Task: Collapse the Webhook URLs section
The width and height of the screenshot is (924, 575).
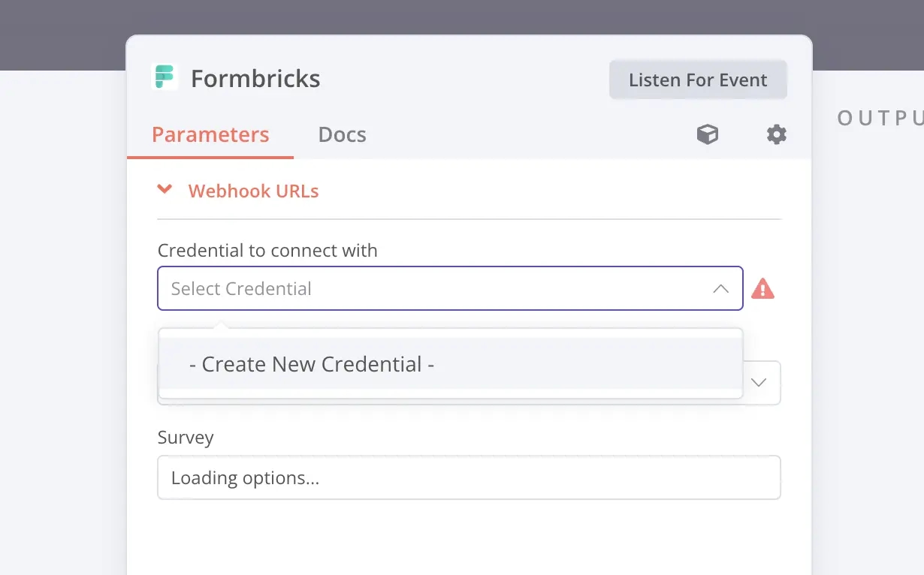Action: click(x=238, y=191)
